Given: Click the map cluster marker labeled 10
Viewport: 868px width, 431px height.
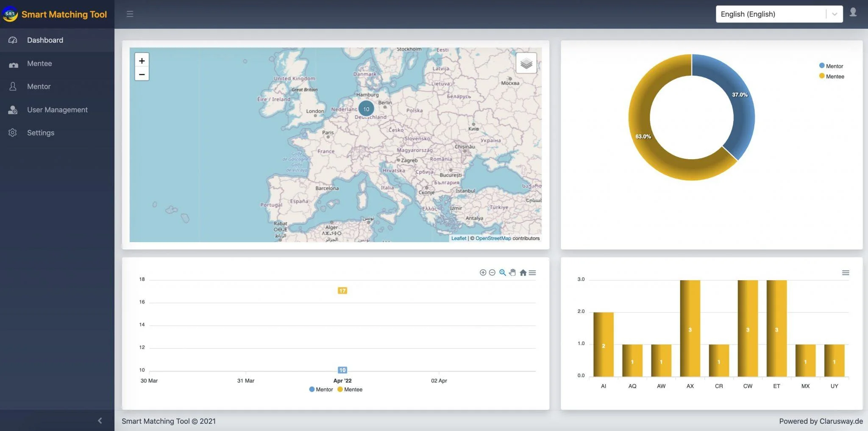Looking at the screenshot, I should coord(366,109).
